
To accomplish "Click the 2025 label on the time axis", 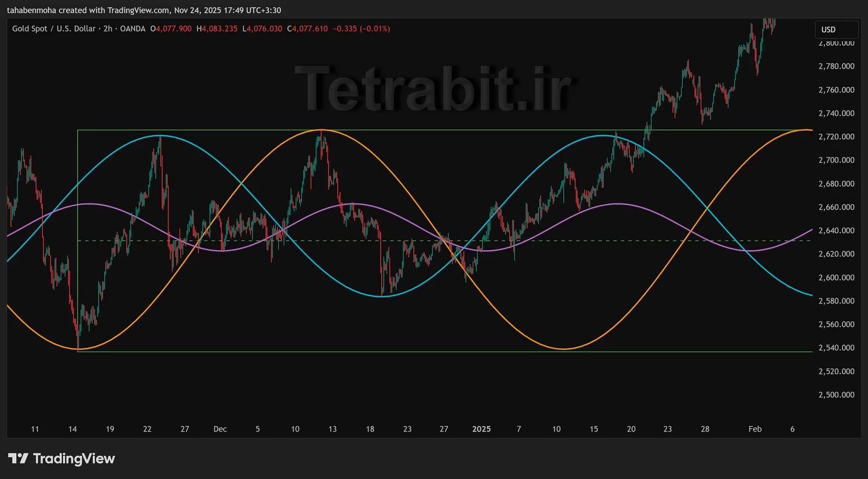I will coord(481,429).
